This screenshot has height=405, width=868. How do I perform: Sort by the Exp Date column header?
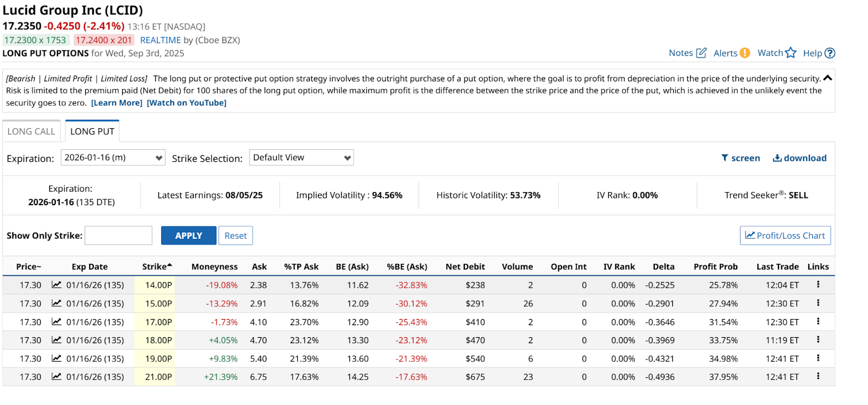tap(90, 267)
